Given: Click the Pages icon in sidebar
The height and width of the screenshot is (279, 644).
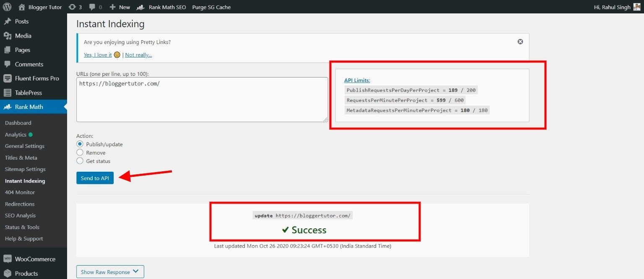Looking at the screenshot, I should (x=8, y=50).
